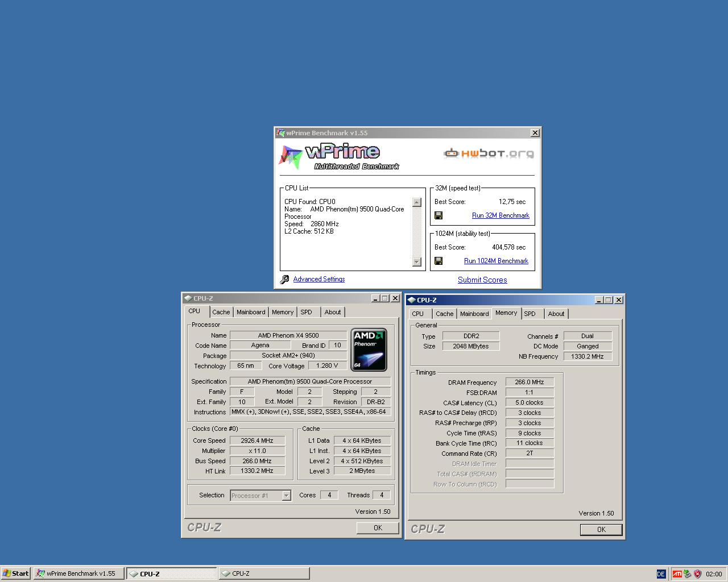The height and width of the screenshot is (582, 728).
Task: Select Memory tab in left CPU-Z
Action: point(283,312)
